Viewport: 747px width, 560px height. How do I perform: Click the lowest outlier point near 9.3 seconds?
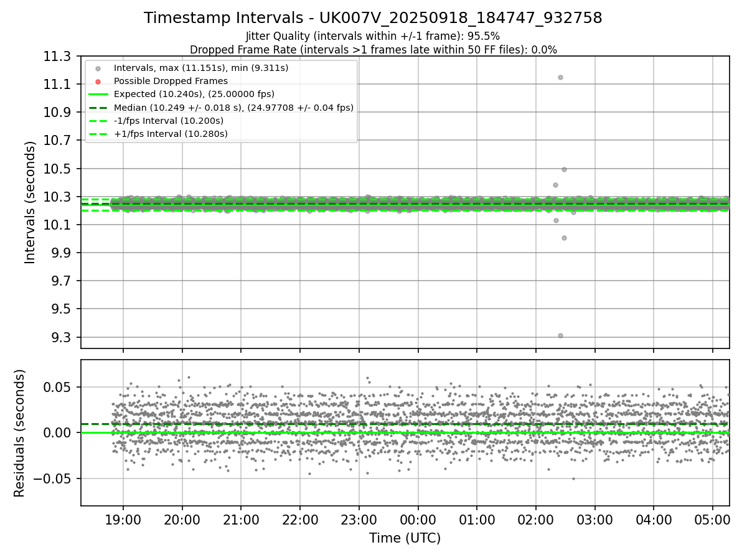click(560, 335)
